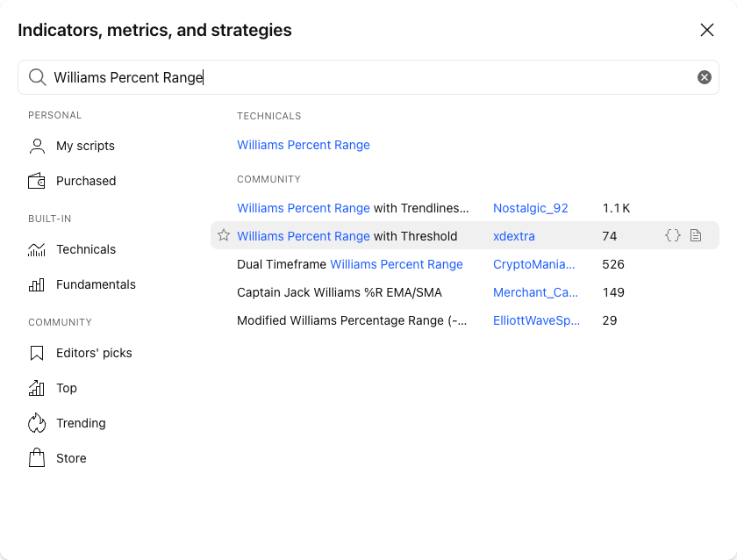This screenshot has width=737, height=560.
Task: Click the 1.1K count for Trendlines script
Action: click(x=616, y=208)
